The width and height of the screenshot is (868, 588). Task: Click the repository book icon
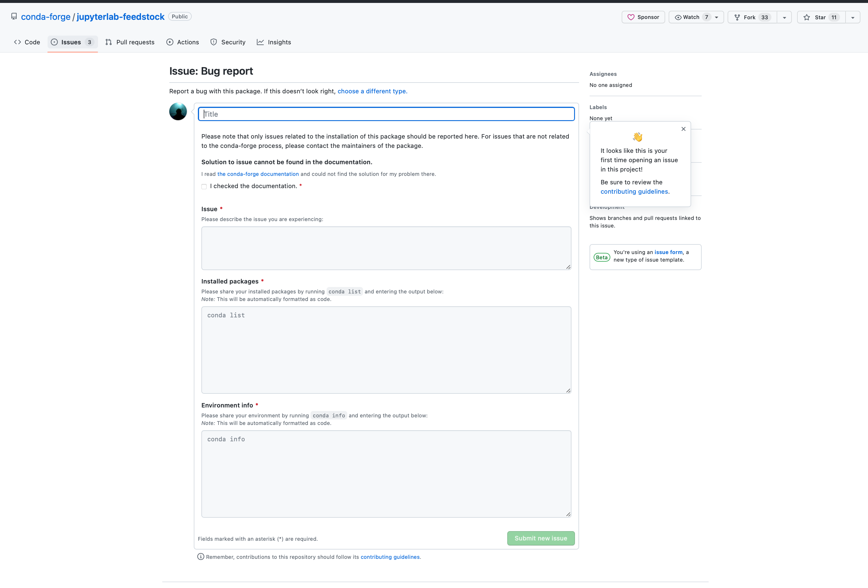click(x=14, y=16)
